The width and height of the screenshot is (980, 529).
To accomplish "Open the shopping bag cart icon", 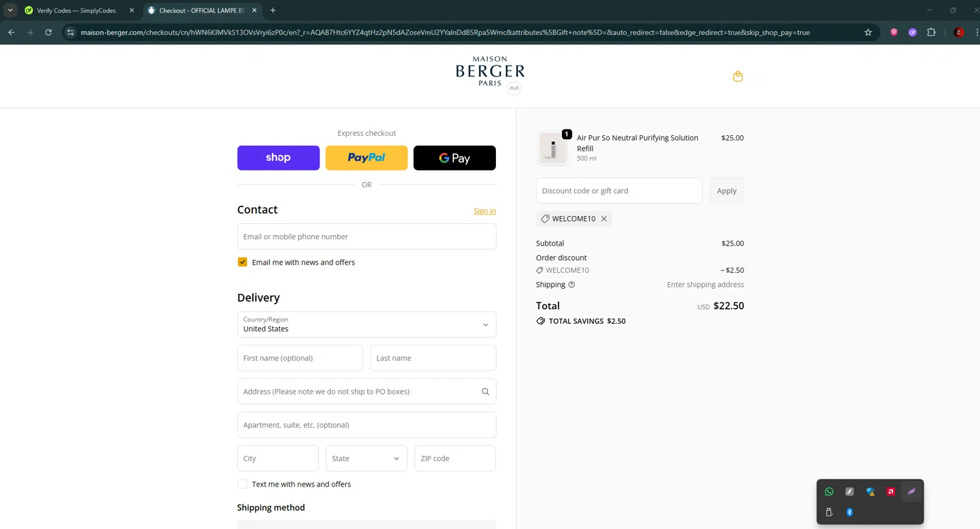I will 738,76.
